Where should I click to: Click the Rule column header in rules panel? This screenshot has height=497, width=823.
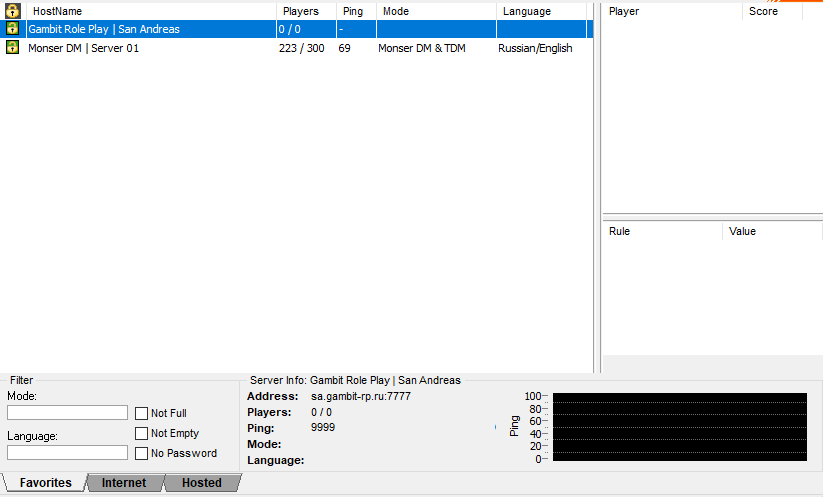662,231
